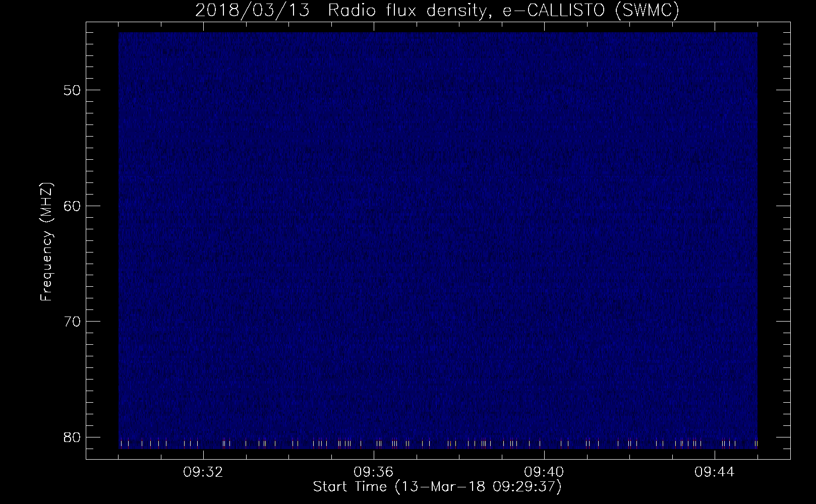Click the 09:32 time tick label

tap(203, 473)
